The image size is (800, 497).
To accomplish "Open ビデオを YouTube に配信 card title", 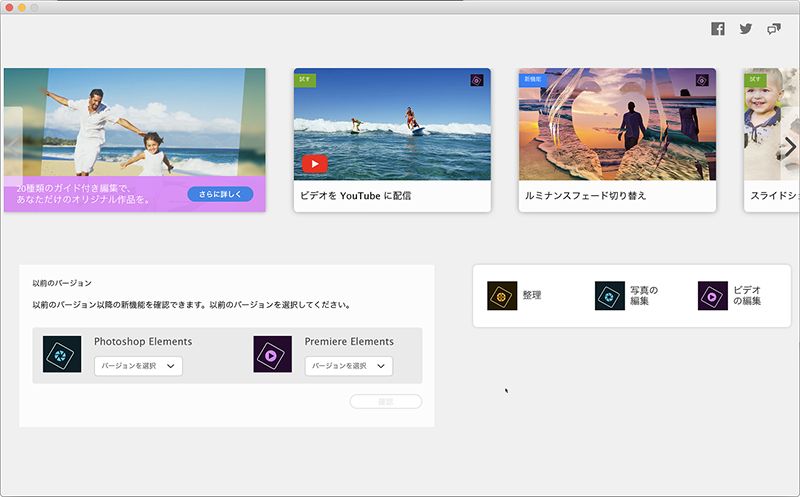I will pyautogui.click(x=355, y=195).
